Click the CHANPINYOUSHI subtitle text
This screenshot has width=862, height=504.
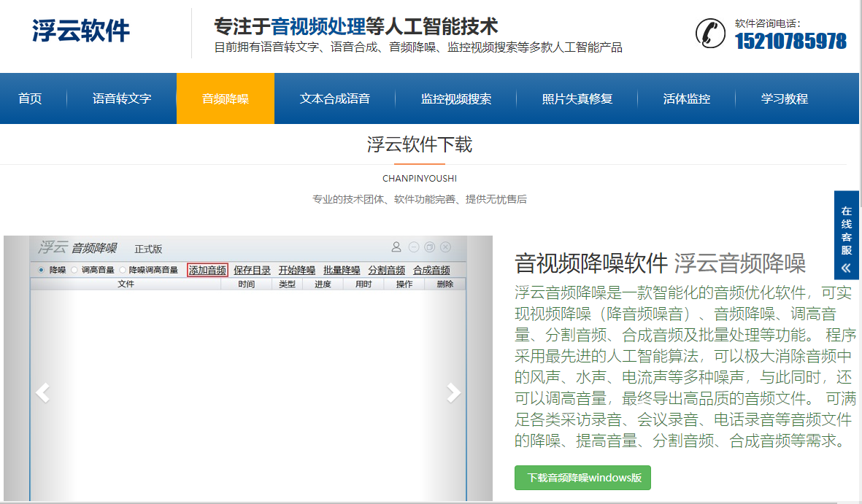pos(420,179)
